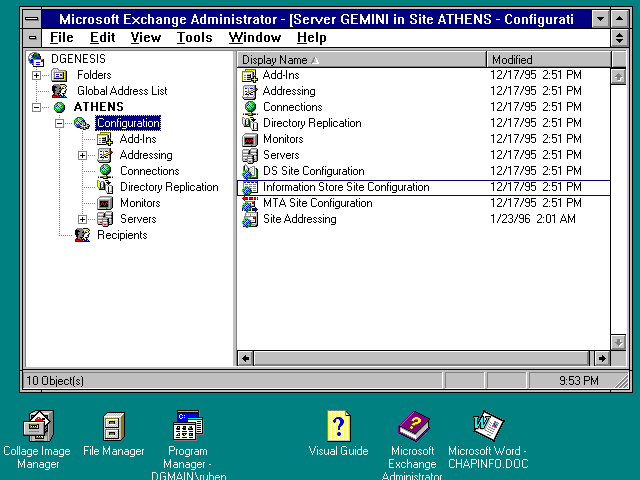Screen dimensions: 640x480
Task: Select the Site Addressing list row text
Action: [300, 219]
